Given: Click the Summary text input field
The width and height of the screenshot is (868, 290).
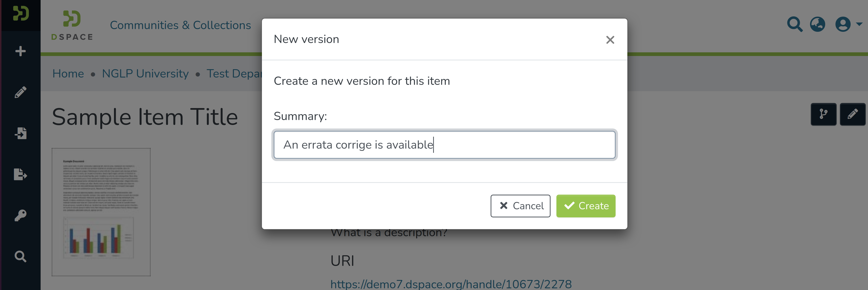Looking at the screenshot, I should click(x=444, y=145).
